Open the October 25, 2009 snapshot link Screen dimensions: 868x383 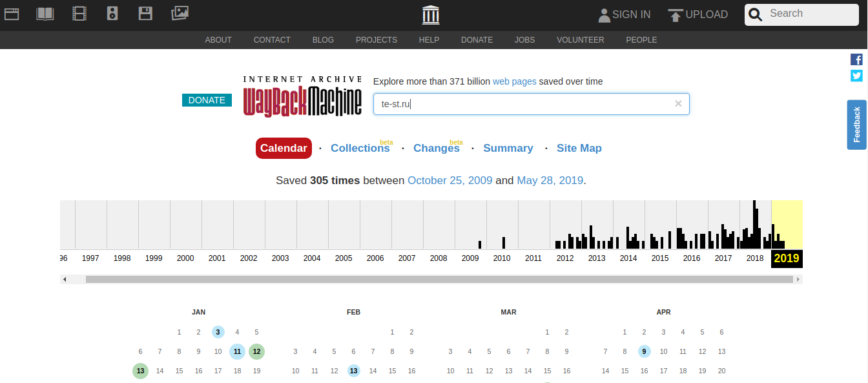pos(449,181)
